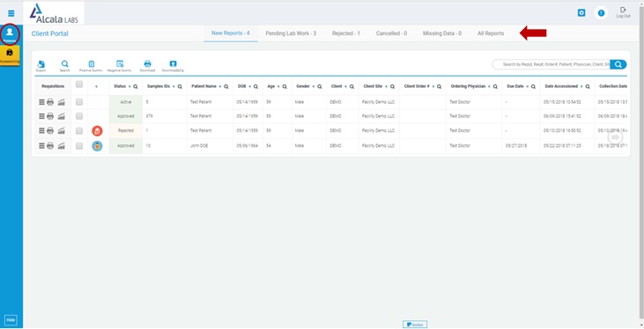Open the trend chart for sample 379 row
Image resolution: width=644 pixels, height=329 pixels.
[x=61, y=116]
